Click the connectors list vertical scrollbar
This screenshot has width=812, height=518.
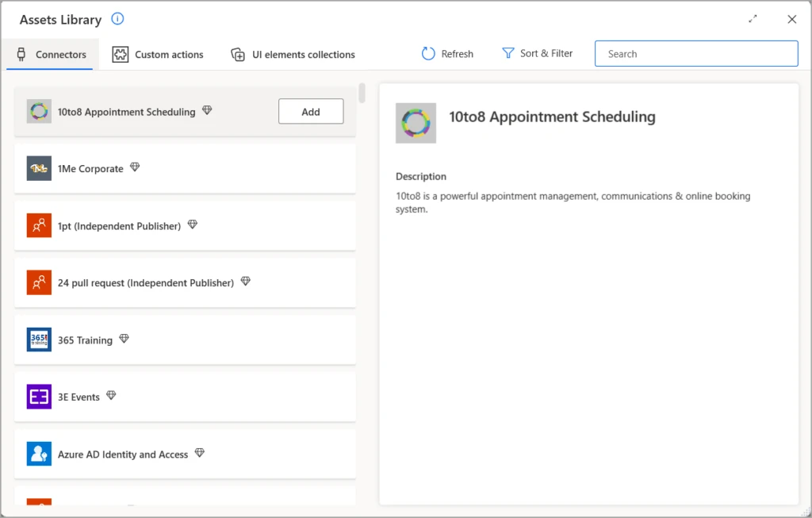tap(362, 93)
